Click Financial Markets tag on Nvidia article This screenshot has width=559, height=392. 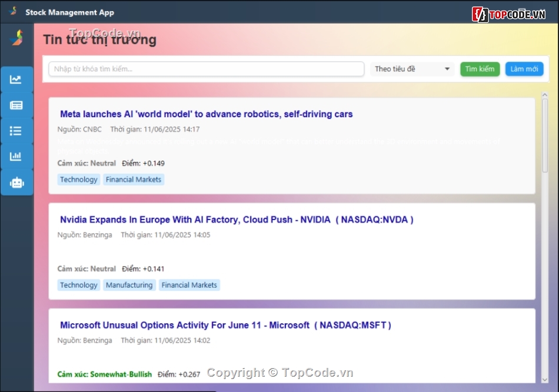189,285
